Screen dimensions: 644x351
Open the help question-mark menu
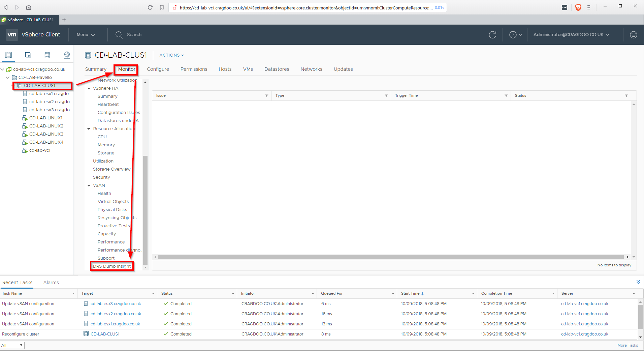(x=516, y=34)
